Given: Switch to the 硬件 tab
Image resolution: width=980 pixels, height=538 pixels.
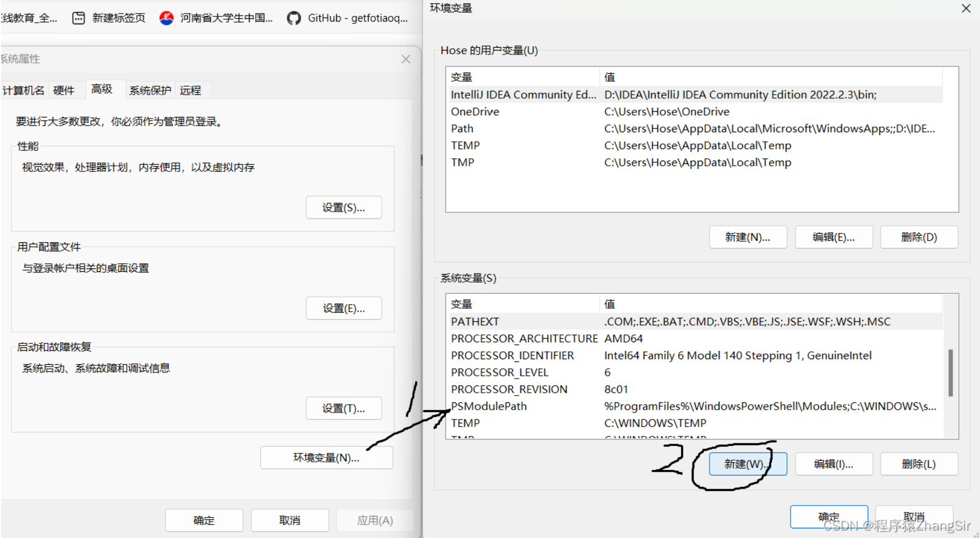Looking at the screenshot, I should (x=64, y=90).
